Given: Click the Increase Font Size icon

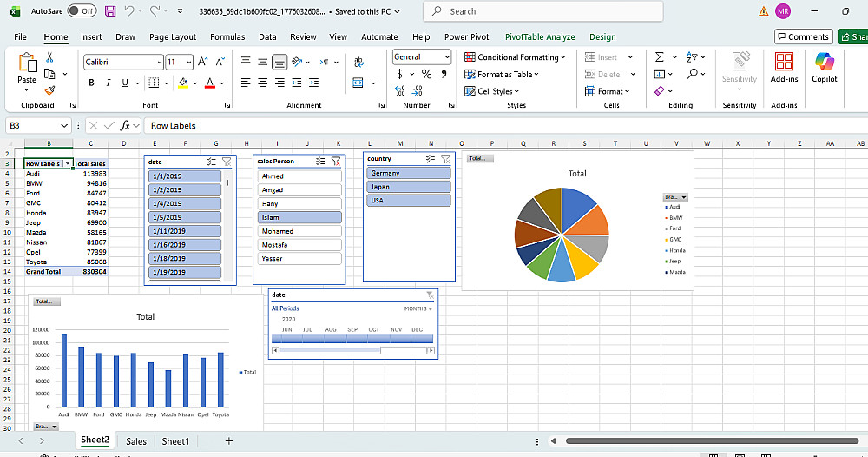Looking at the screenshot, I should [203, 62].
